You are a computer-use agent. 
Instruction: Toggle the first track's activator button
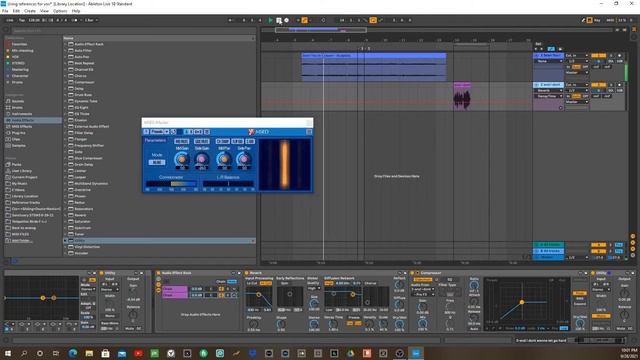tap(598, 56)
